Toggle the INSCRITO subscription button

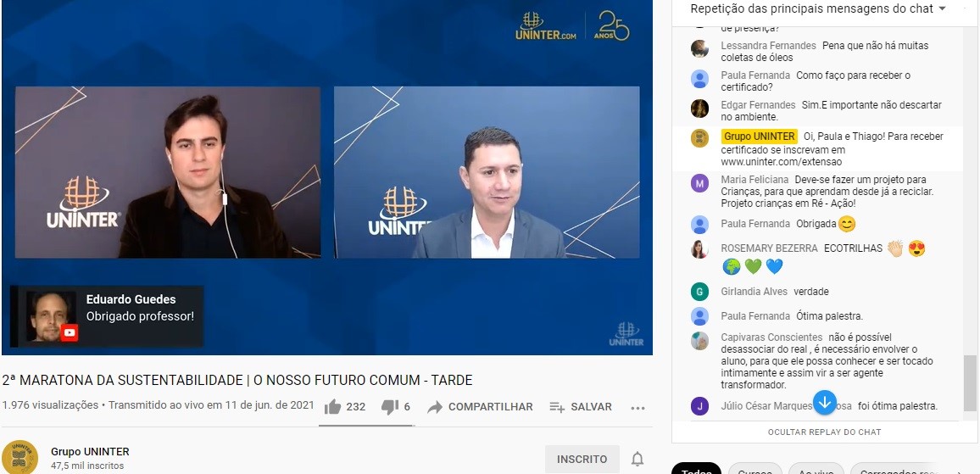(x=582, y=459)
